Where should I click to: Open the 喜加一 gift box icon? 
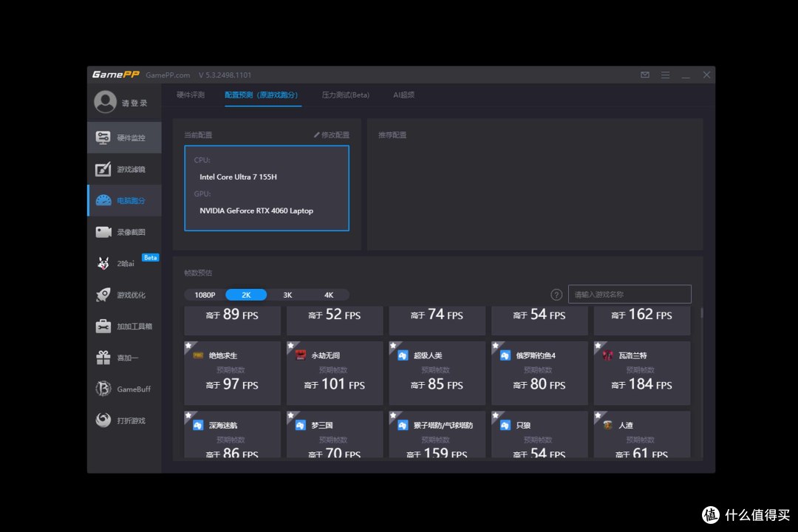tap(103, 358)
